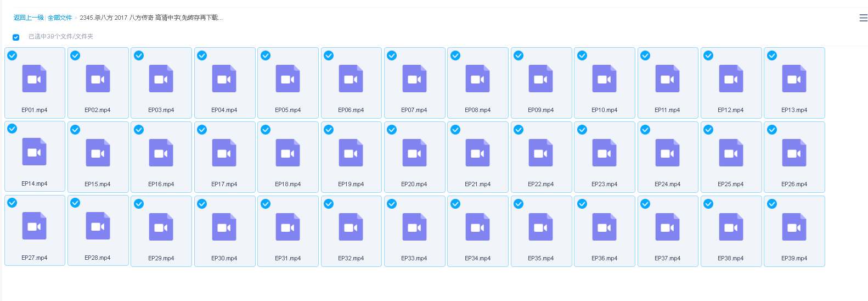The height and width of the screenshot is (301, 868).
Task: Untick the EP18.mp4 selection circle
Action: pos(266,130)
